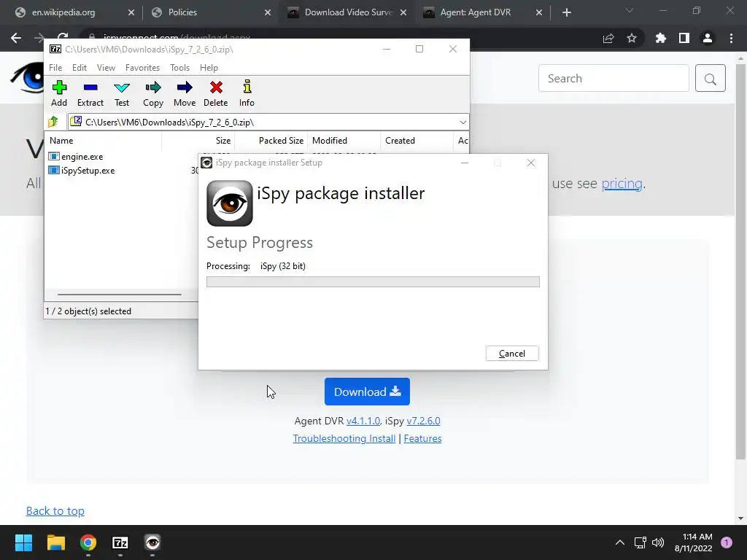This screenshot has width=747, height=560.
Task: Open the File menu in 7-Zip
Action: (x=55, y=68)
